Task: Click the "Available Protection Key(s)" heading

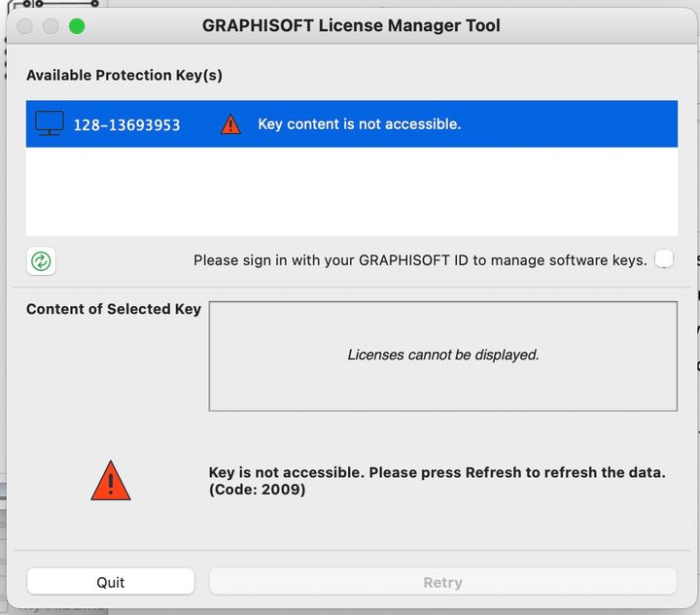Action: 124,75
